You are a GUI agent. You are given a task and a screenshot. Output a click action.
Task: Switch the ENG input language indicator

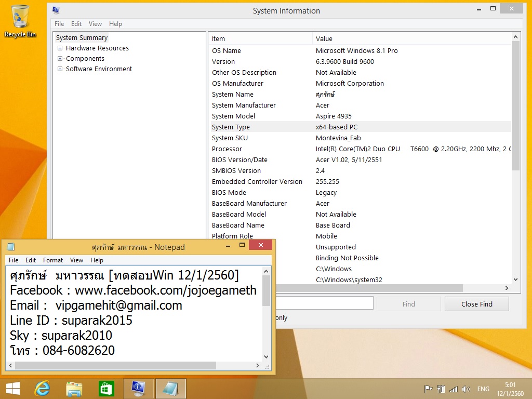click(483, 389)
